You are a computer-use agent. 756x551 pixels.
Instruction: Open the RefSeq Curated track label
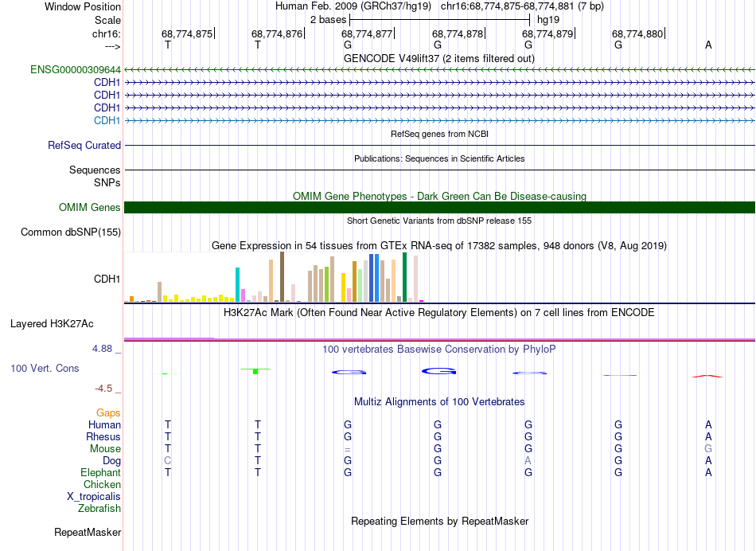coord(84,146)
